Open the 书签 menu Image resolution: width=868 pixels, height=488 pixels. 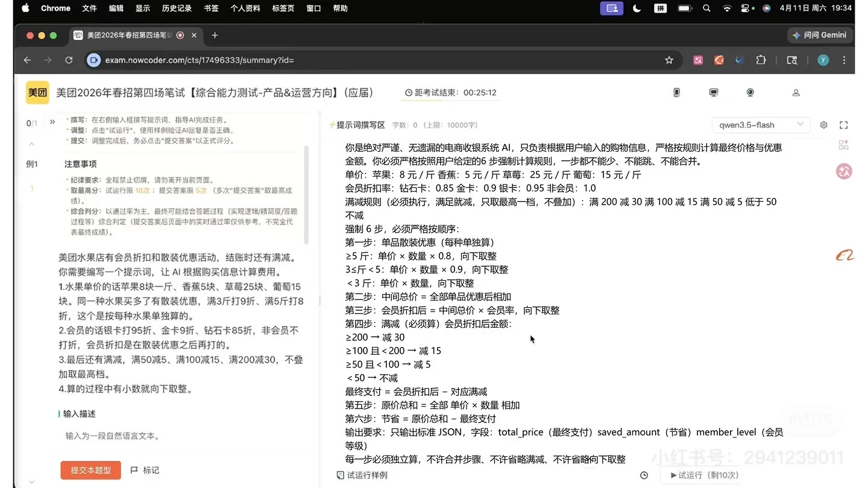coord(211,8)
